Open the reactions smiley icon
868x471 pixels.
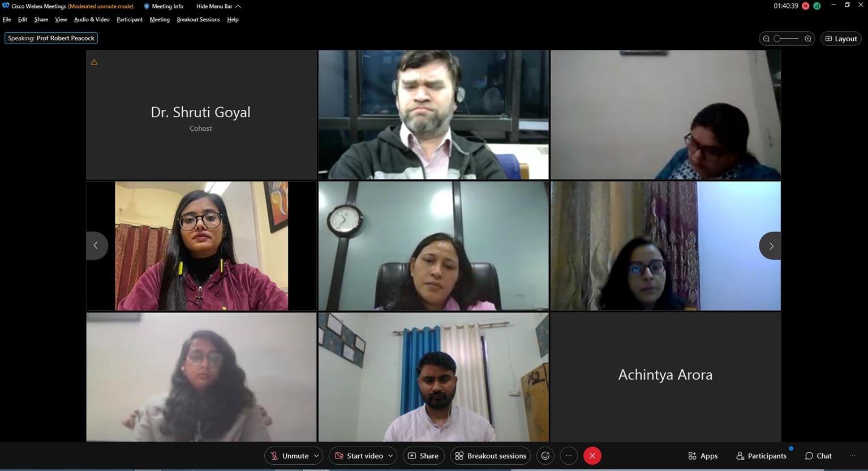click(545, 456)
